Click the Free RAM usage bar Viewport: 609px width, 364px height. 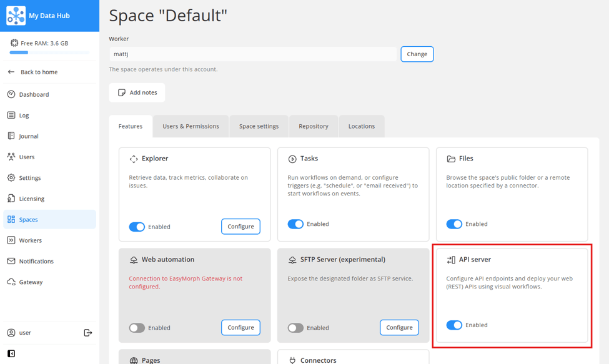pyautogui.click(x=50, y=52)
